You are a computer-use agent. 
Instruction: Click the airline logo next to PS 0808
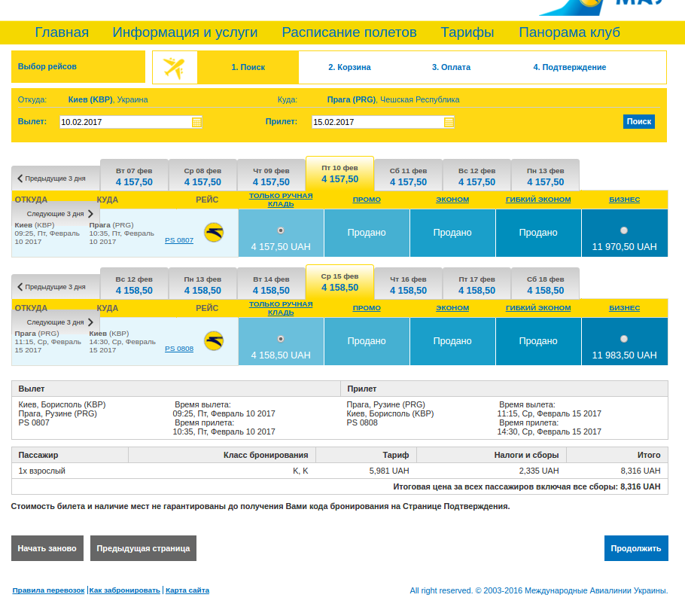click(x=214, y=340)
